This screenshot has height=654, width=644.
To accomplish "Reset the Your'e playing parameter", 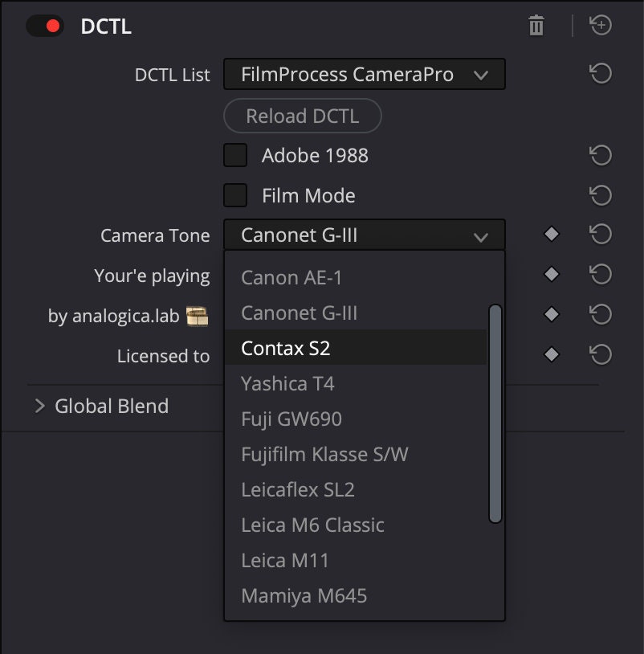I will coord(601,274).
